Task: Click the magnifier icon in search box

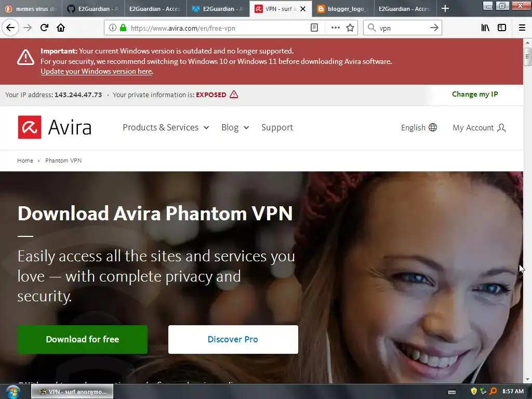Action: tap(372, 28)
